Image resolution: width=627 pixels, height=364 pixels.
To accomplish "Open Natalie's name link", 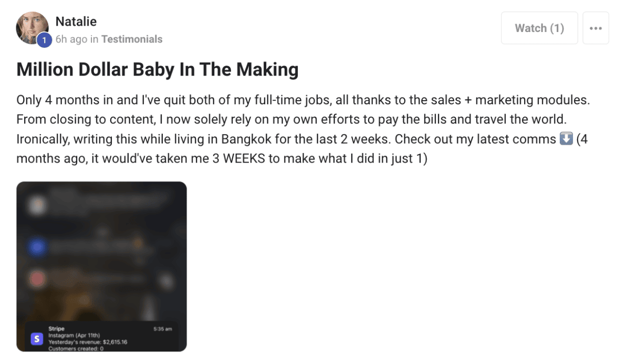I will tap(76, 21).
